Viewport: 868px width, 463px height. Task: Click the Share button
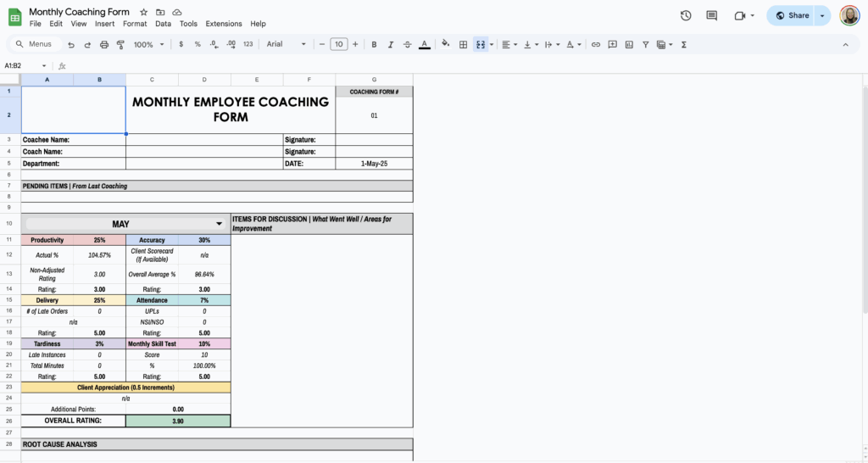[793, 15]
